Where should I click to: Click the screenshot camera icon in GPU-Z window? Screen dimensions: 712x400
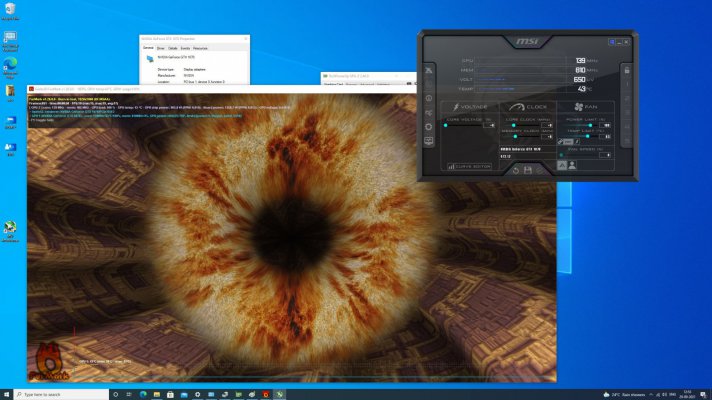(409, 84)
